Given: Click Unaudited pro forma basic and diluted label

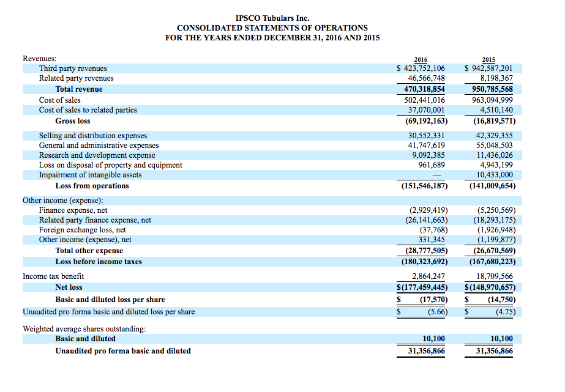Looking at the screenshot, I should (123, 351).
